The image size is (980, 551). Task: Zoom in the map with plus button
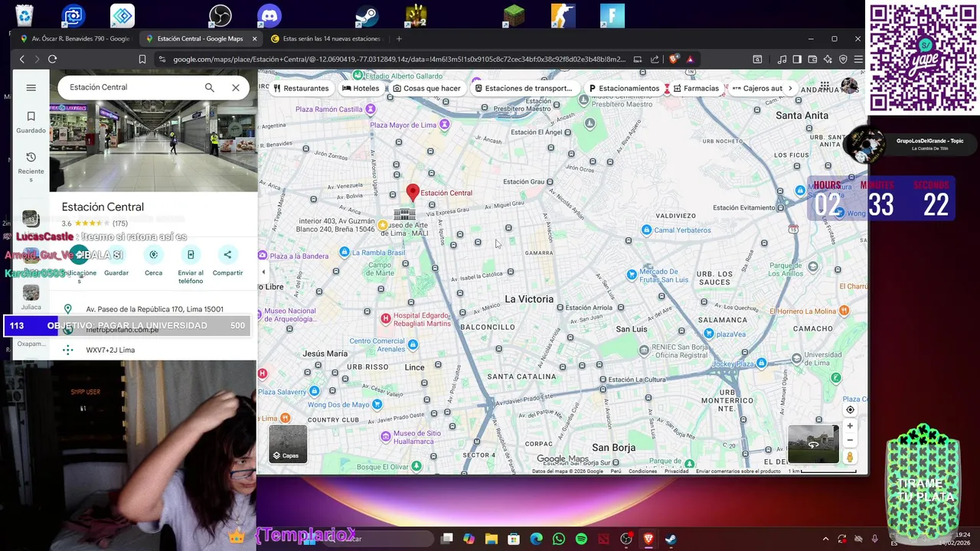coord(850,425)
